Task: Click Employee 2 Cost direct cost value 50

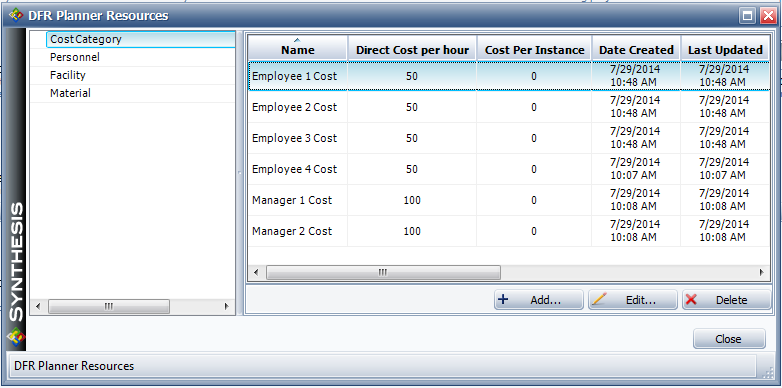Action: pos(412,107)
